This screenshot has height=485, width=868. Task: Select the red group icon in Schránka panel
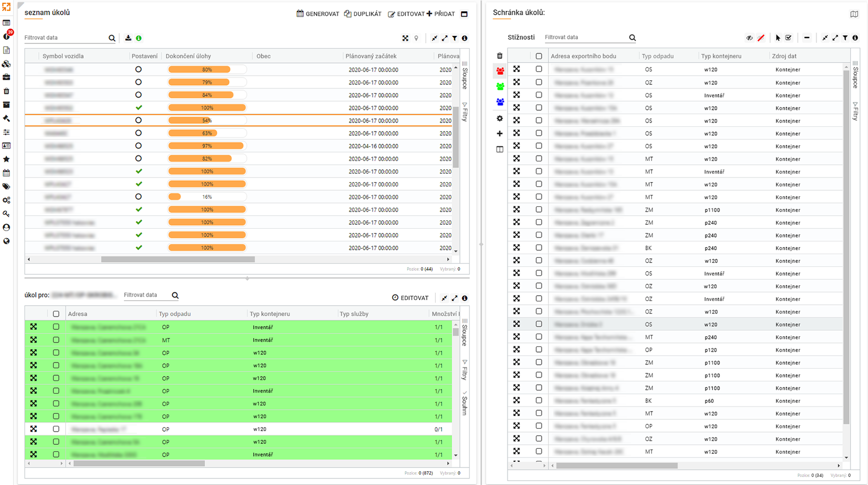pos(500,71)
